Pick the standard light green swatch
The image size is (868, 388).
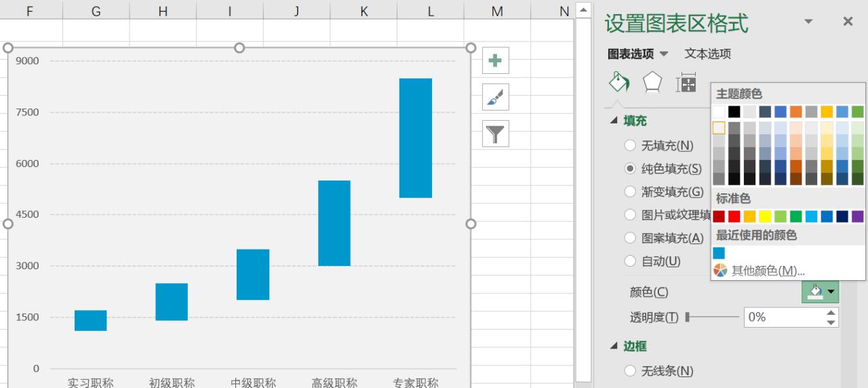[x=781, y=216]
